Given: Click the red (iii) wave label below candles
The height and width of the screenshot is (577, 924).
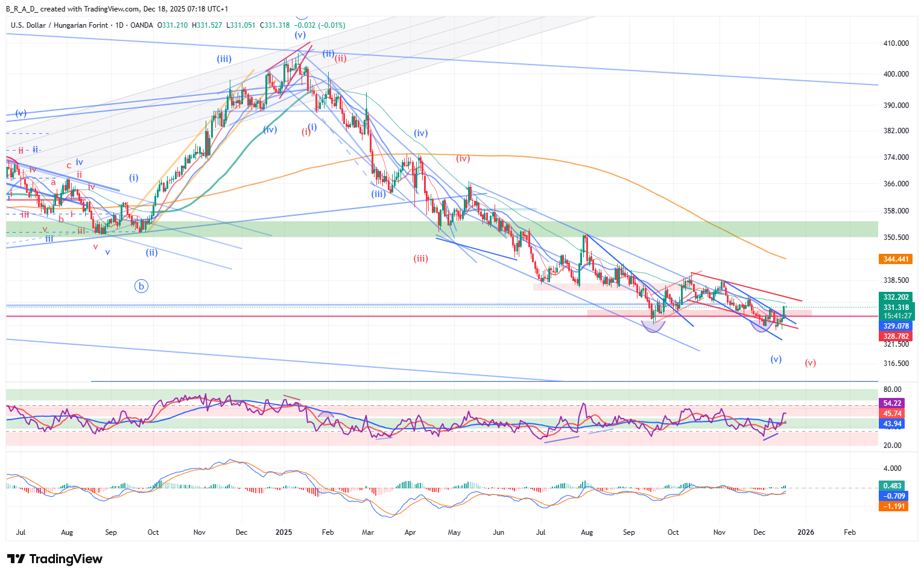Looking at the screenshot, I should (x=420, y=259).
